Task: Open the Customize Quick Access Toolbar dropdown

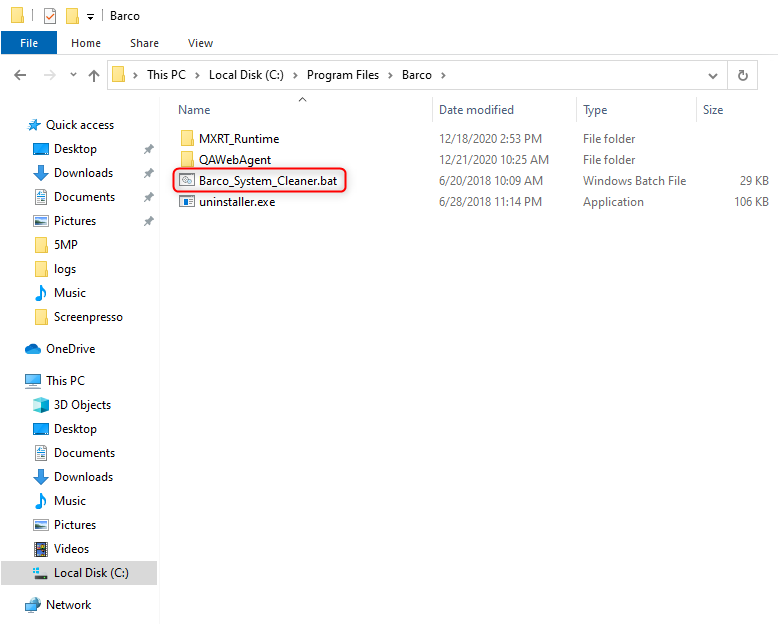Action: point(90,16)
